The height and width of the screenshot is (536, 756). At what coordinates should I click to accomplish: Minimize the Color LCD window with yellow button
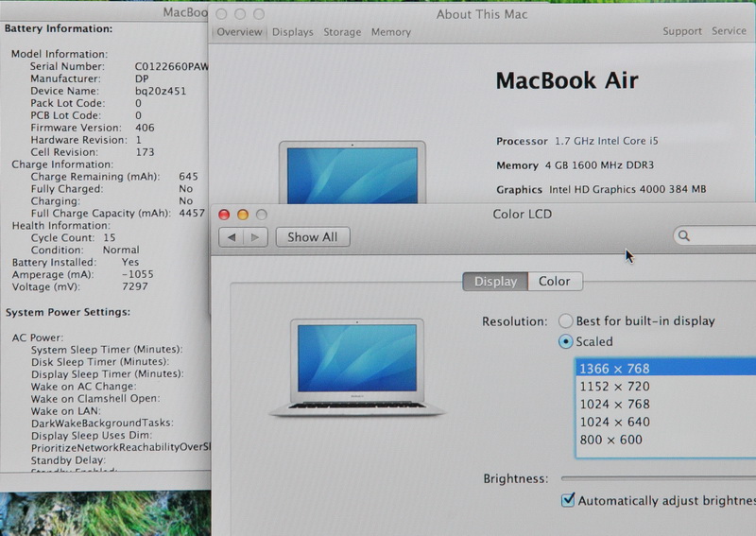coord(243,215)
